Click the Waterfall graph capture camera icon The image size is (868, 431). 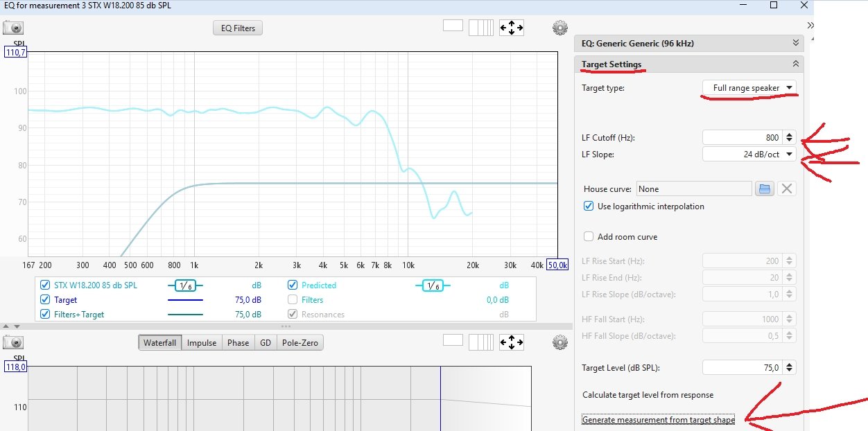pyautogui.click(x=13, y=342)
